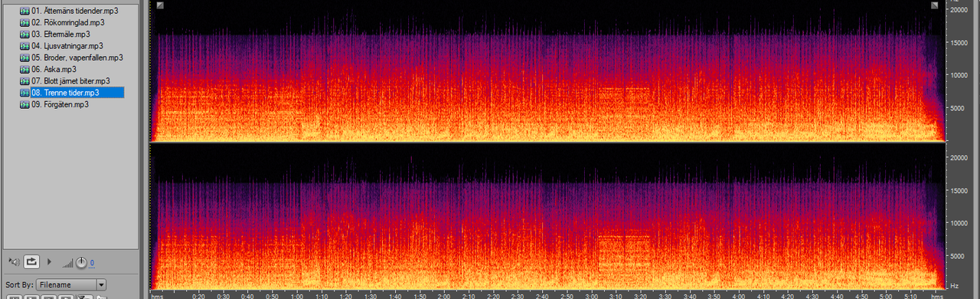Click the audio file icon beside 09. Förgäten.mp3
The height and width of the screenshot is (299, 980).
pyautogui.click(x=24, y=104)
